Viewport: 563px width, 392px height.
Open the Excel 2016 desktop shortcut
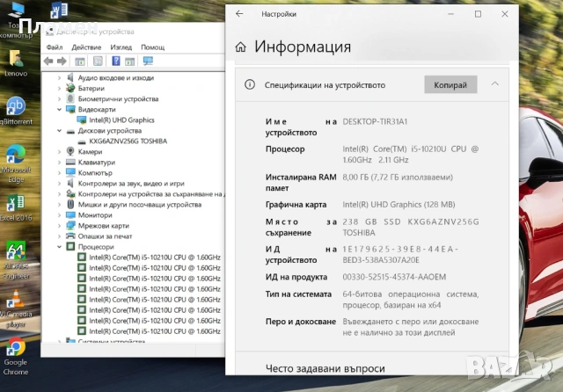pos(16,203)
